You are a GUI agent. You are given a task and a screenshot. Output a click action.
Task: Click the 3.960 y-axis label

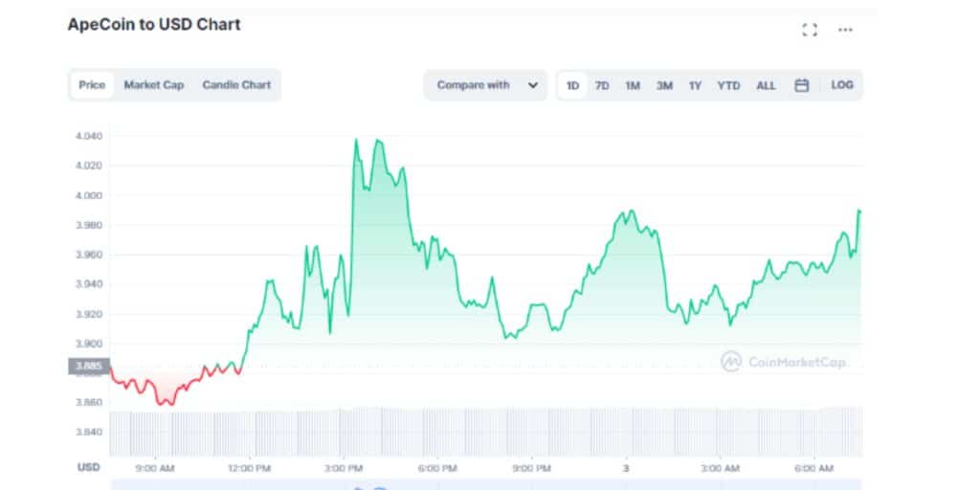point(89,255)
